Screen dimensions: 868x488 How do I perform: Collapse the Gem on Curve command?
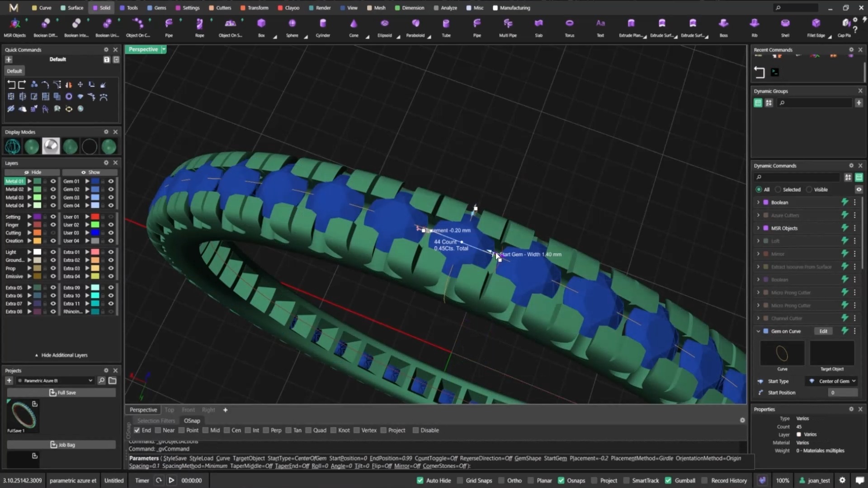click(x=758, y=331)
